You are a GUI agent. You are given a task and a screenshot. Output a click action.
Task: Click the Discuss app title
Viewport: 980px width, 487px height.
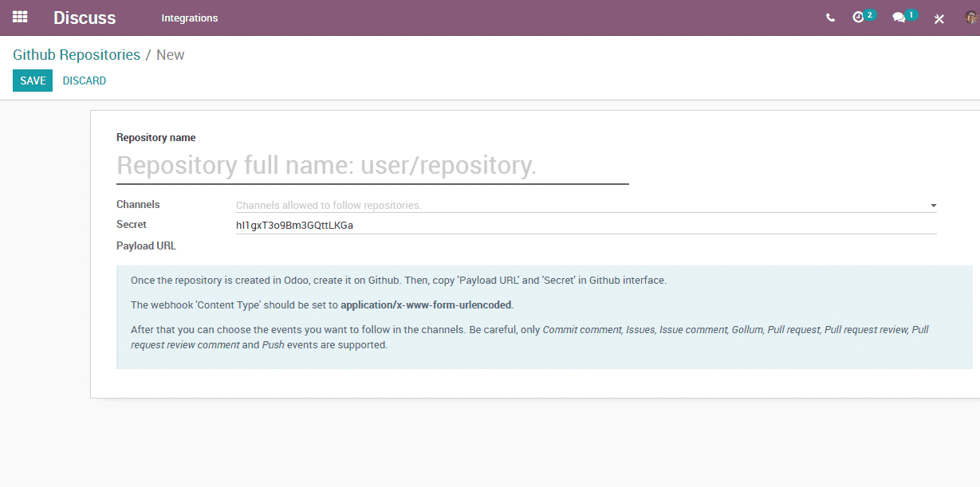pyautogui.click(x=85, y=18)
